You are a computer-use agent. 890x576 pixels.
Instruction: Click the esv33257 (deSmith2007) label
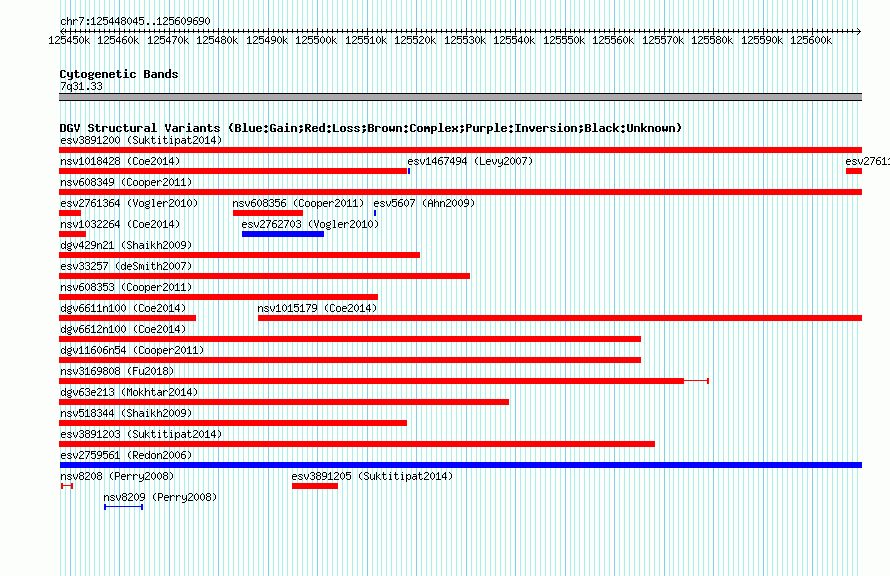click(126, 266)
